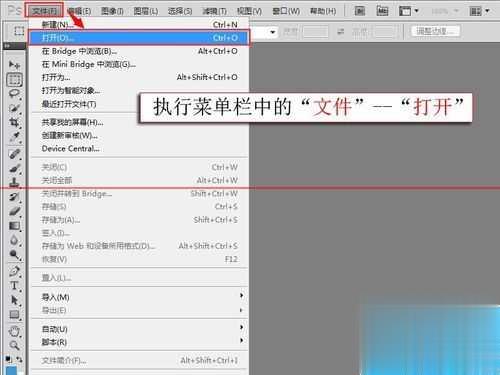Screen dimensions: 500x375
Task: Select the Dodge tool
Action: (x=14, y=255)
